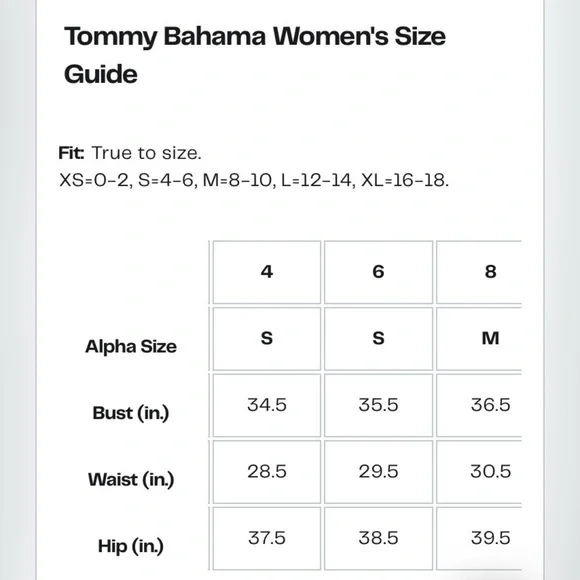The image size is (580, 580).
Task: Click the Waist (in.) row label
Action: tap(131, 480)
